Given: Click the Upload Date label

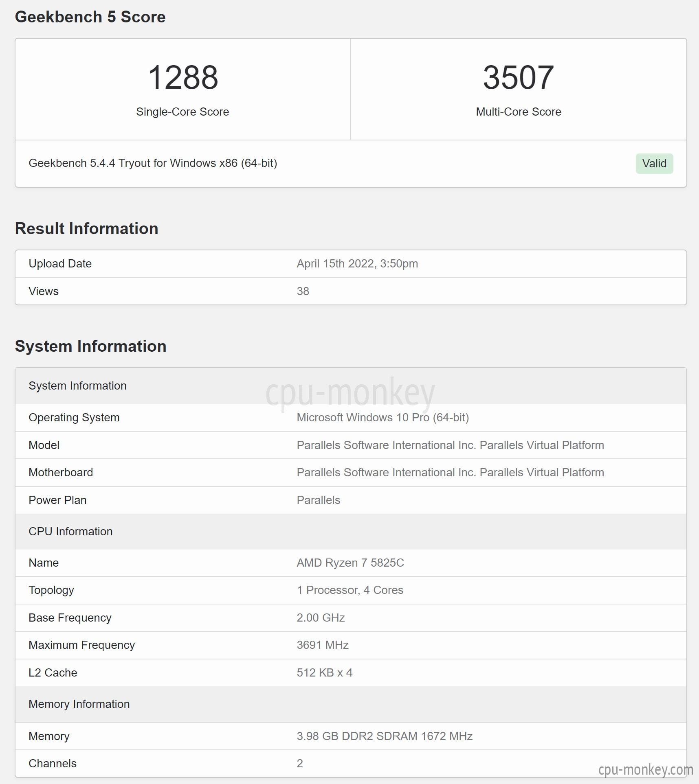Looking at the screenshot, I should pos(60,264).
